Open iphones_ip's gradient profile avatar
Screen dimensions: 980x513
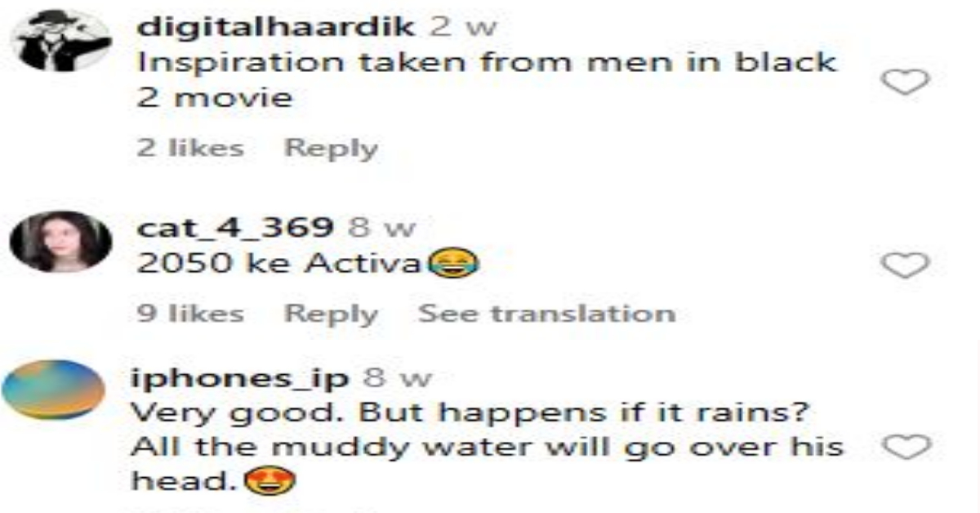pos(54,390)
